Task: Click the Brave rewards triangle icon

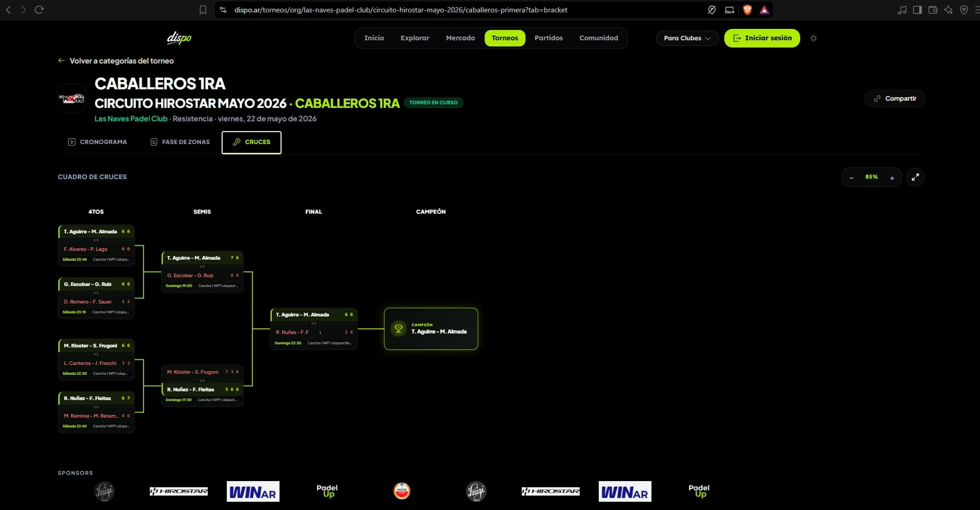Action: [765, 10]
